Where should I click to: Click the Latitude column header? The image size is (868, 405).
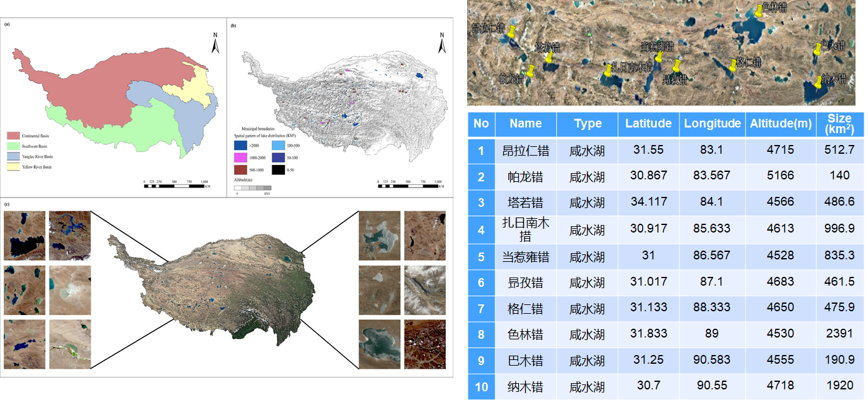point(648,124)
